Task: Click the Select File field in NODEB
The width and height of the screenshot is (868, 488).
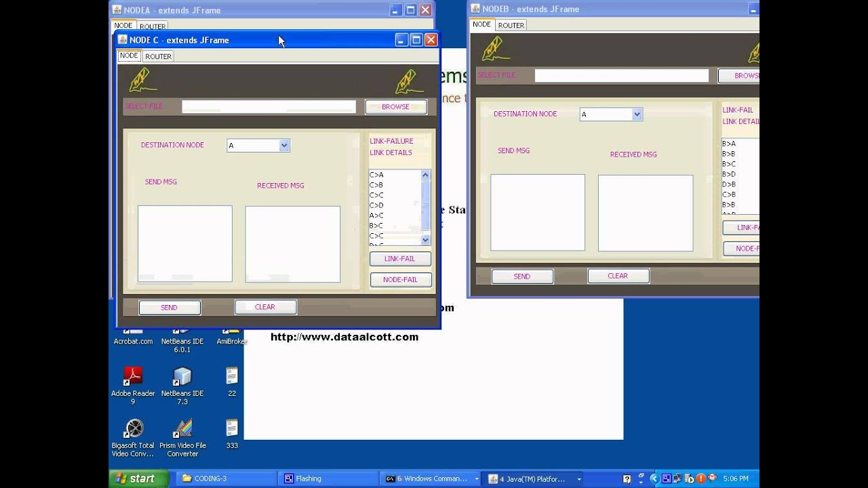Action: pos(622,76)
